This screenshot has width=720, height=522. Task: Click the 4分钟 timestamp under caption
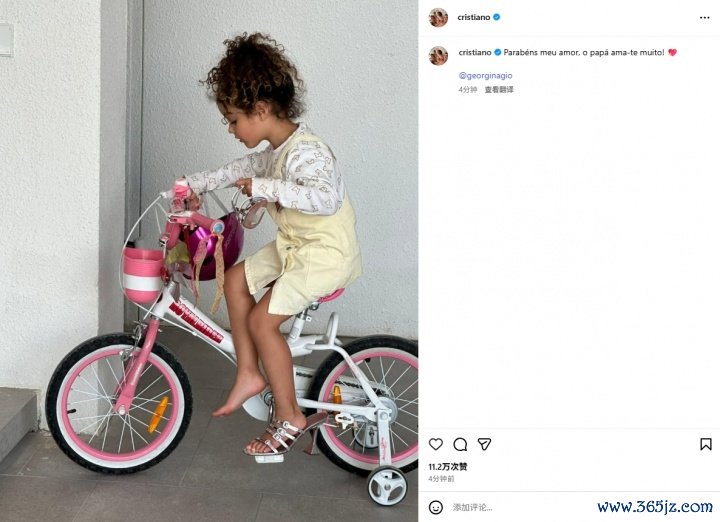[467, 90]
